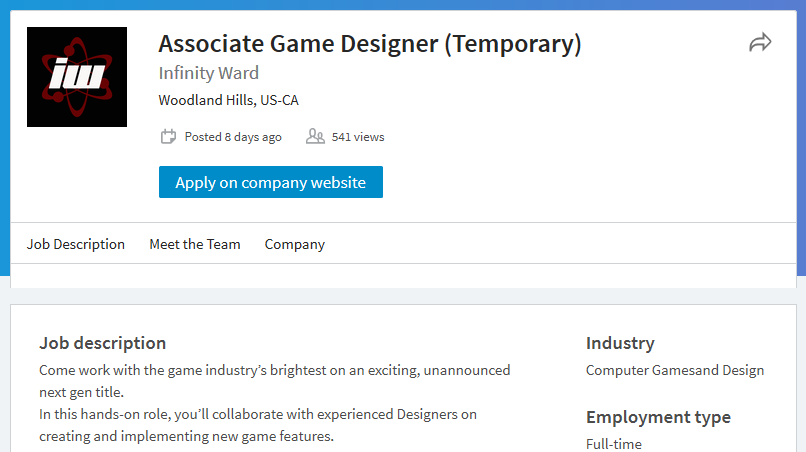
Task: Click the Employment type heading
Action: 658,417
